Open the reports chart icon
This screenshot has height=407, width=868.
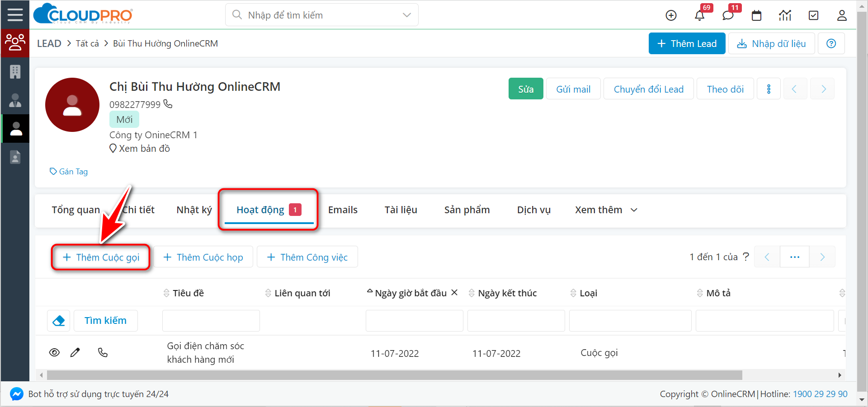(785, 15)
